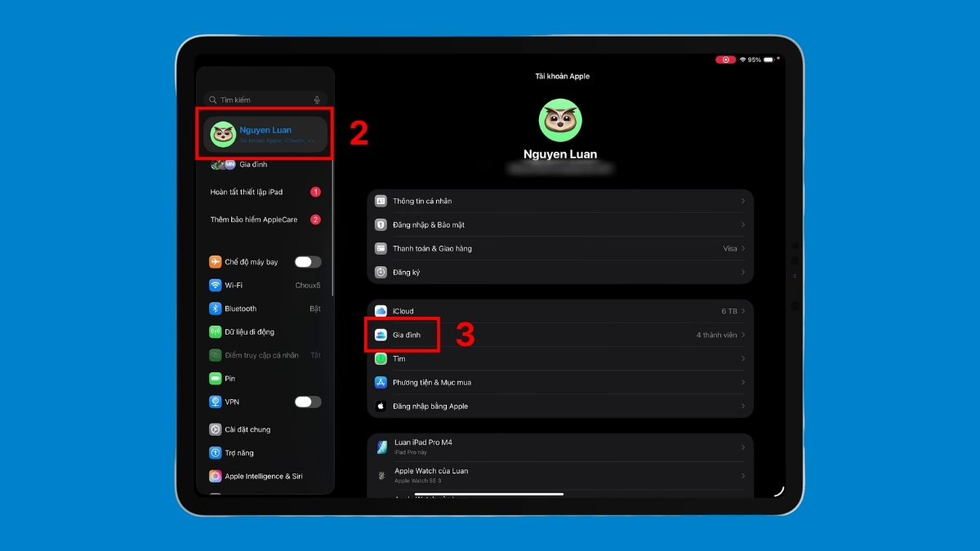The height and width of the screenshot is (551, 980).
Task: Click the Apple logo icon beside Đăng nhập bằng Apple
Action: coord(381,406)
